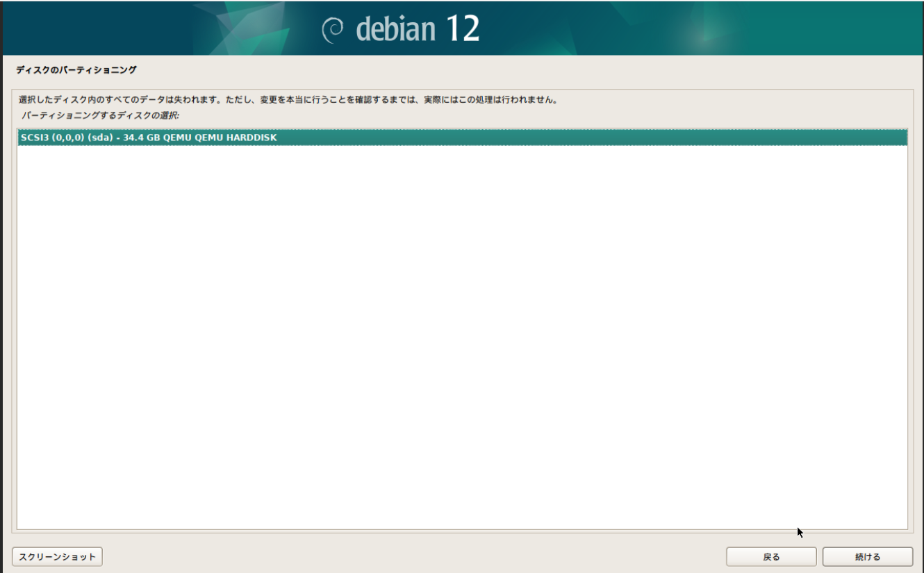Click the 戻る (Go Back) button
This screenshot has height=573, width=924.
click(x=771, y=556)
